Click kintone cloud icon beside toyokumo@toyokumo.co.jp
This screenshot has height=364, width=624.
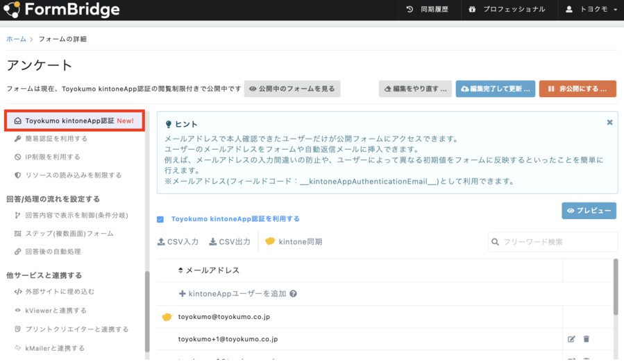167,317
